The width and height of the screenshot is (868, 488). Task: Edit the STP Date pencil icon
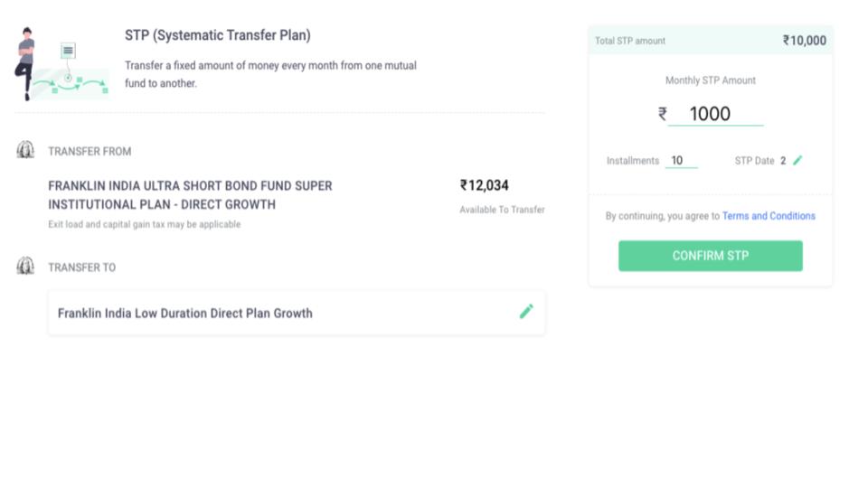[797, 161]
